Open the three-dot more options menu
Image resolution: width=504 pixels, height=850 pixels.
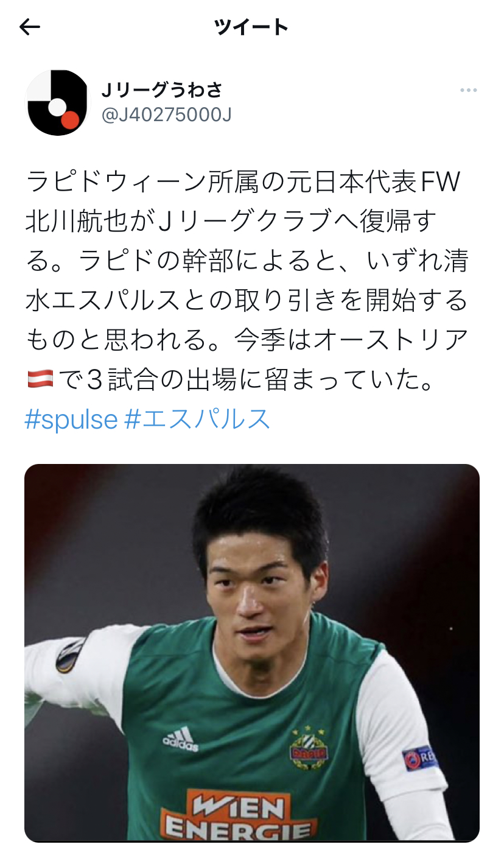(x=468, y=91)
